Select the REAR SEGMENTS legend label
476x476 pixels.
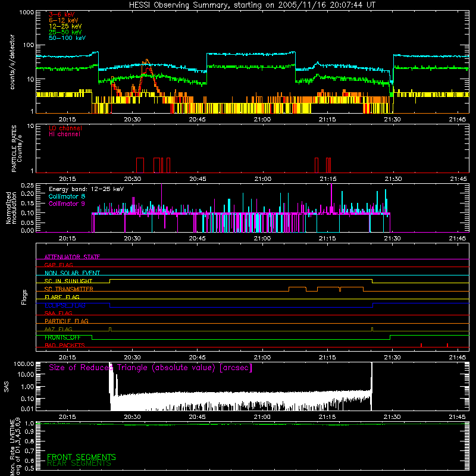pos(79,464)
